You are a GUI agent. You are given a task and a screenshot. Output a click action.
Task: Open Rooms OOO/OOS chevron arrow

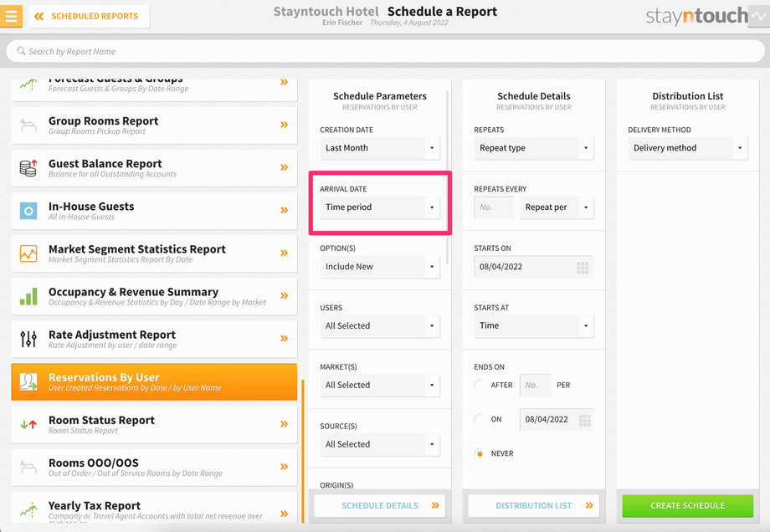pyautogui.click(x=284, y=466)
